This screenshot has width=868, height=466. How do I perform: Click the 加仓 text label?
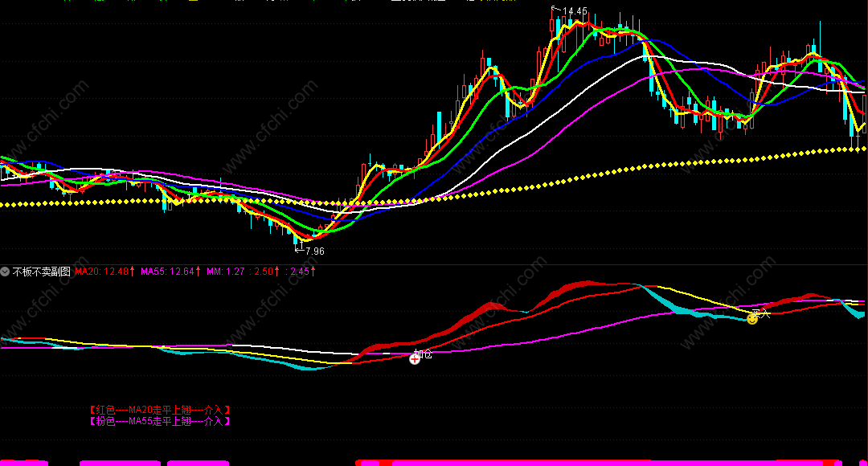coord(424,354)
